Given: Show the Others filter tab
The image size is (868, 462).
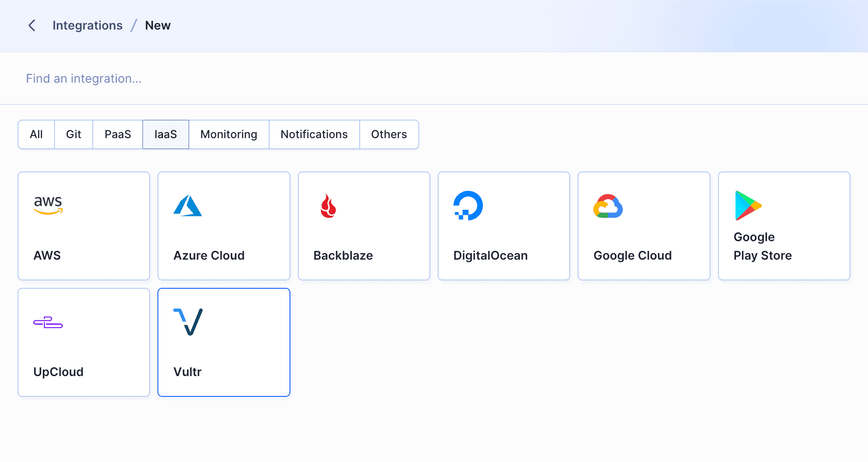Looking at the screenshot, I should 389,134.
